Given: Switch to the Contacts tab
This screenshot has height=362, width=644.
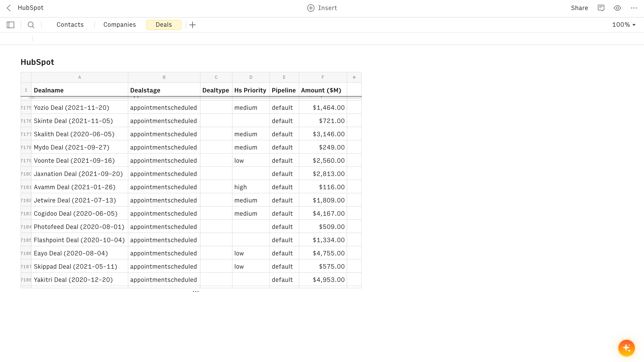Looking at the screenshot, I should pos(70,25).
